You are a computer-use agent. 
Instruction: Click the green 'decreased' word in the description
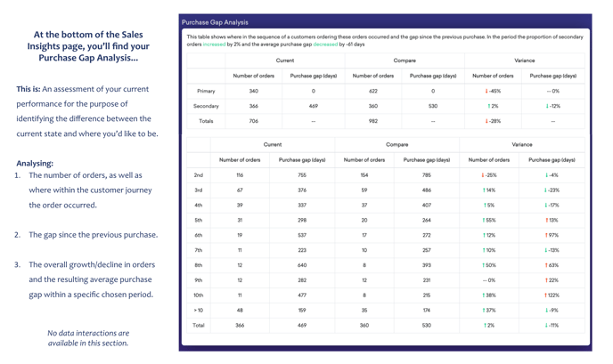325,44
